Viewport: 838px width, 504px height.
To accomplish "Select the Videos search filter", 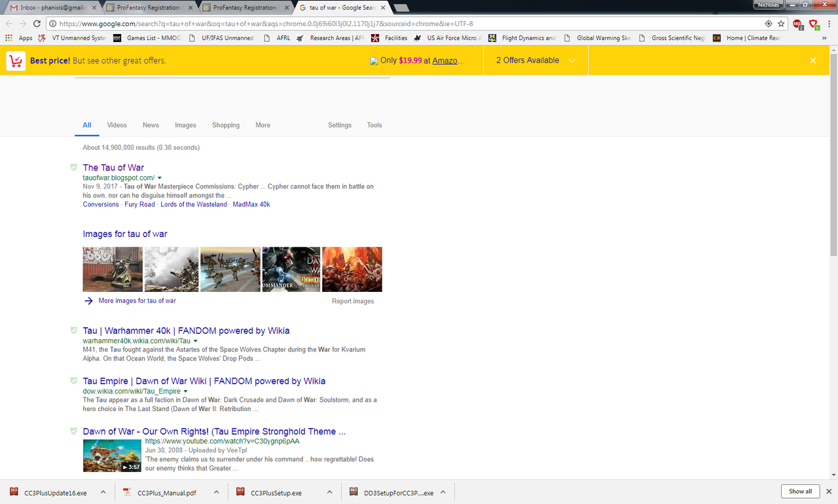I will [x=117, y=125].
